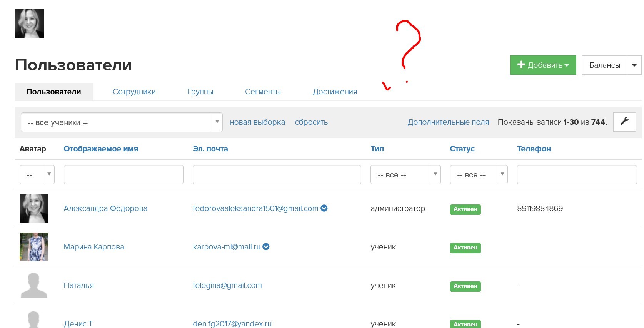
Task: Open profile avatar at top left
Action: 29,24
